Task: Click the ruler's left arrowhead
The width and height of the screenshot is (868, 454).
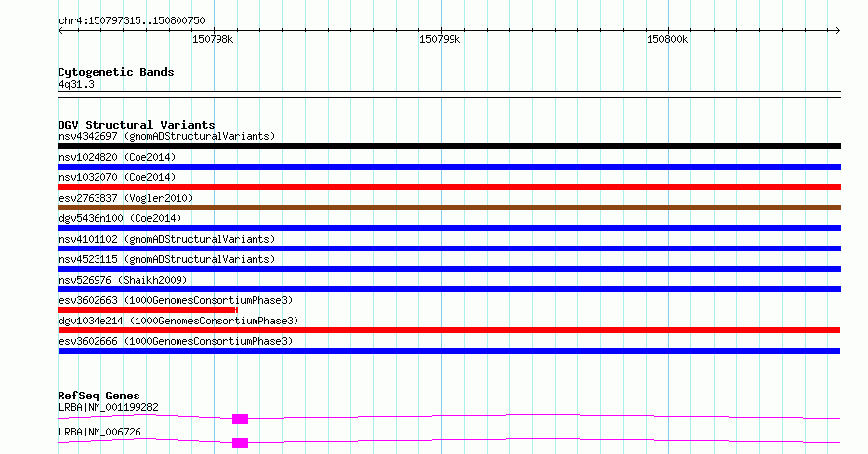Action: tap(60, 31)
